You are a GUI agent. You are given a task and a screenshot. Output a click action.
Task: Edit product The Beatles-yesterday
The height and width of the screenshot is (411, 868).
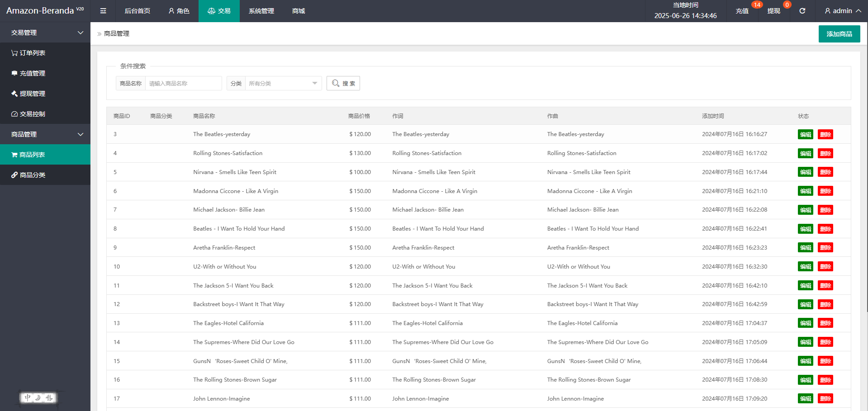(806, 134)
